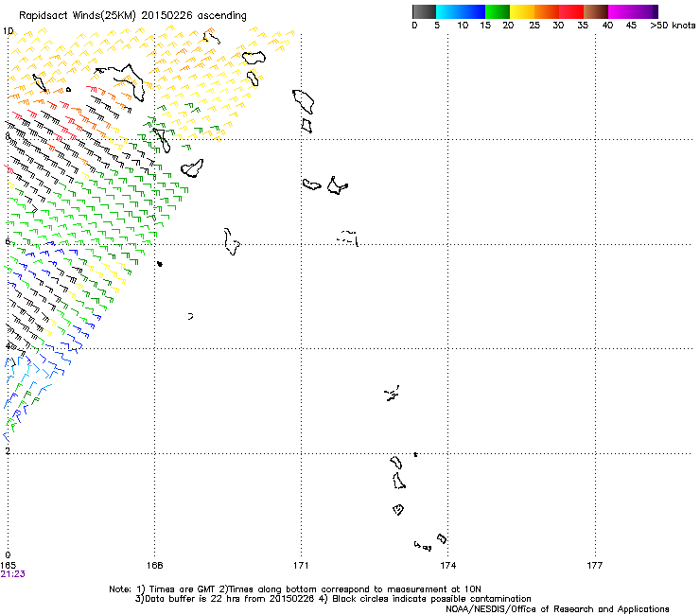Click the brown 35-40 knots legend swatch

click(596, 11)
